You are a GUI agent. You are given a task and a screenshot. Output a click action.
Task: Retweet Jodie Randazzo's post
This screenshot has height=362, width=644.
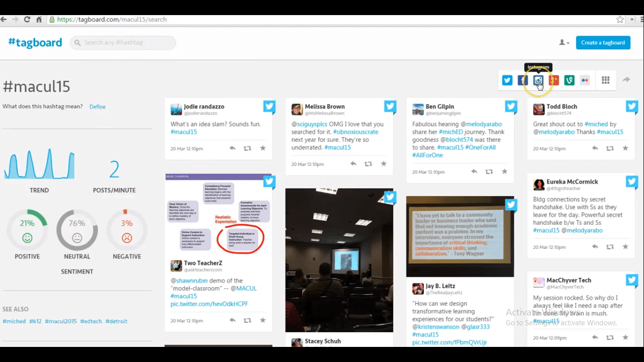click(247, 148)
